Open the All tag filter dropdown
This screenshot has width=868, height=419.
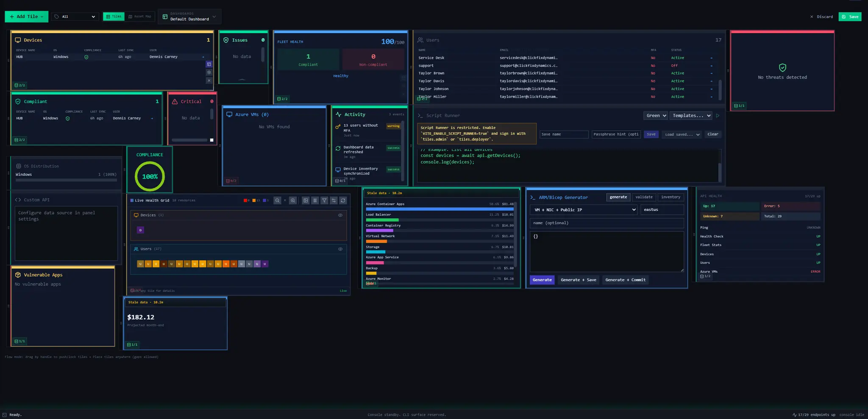[x=75, y=17]
